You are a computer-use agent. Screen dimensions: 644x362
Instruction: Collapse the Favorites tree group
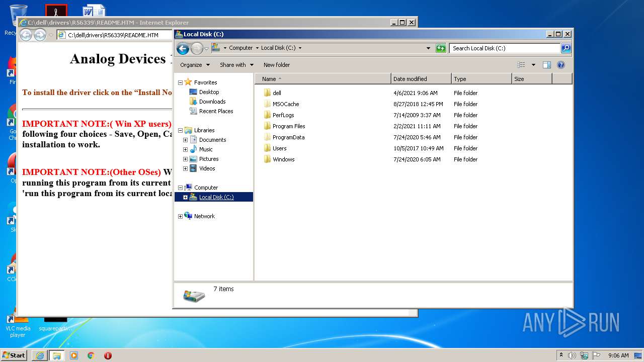tap(180, 82)
